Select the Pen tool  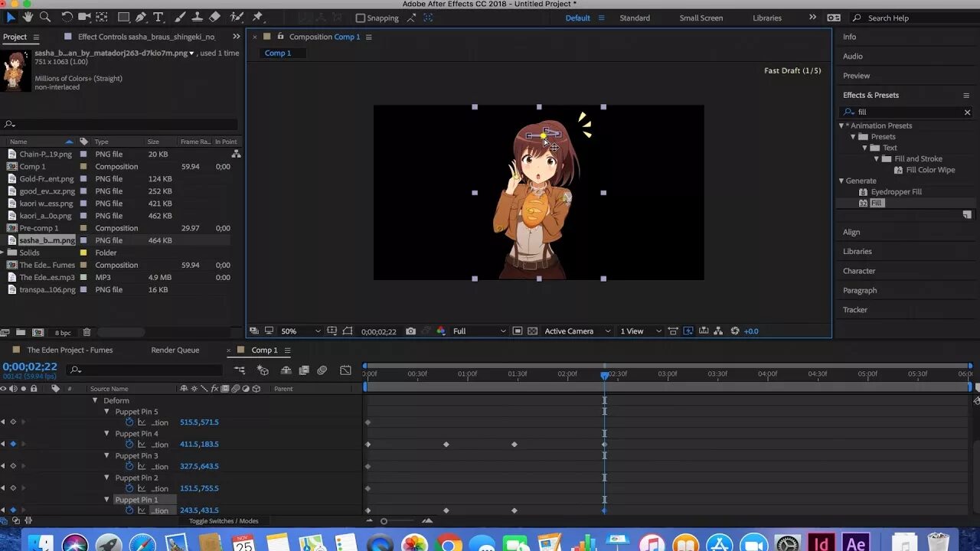142,17
